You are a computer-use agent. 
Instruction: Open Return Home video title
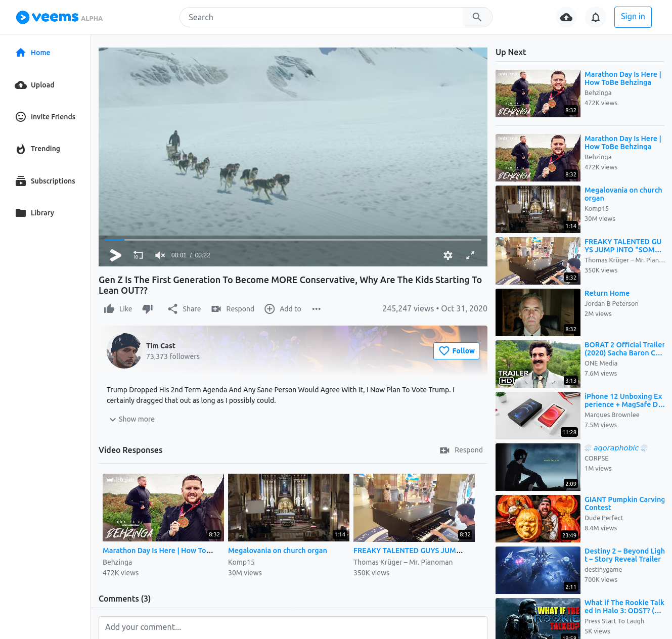click(607, 293)
